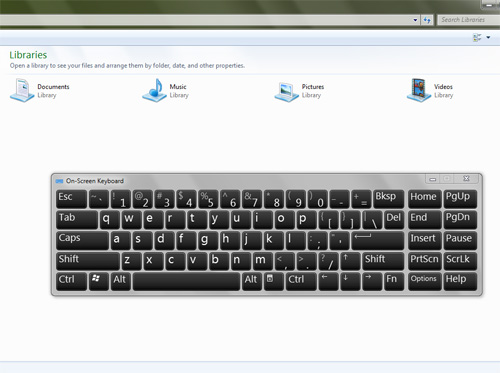Image resolution: width=500 pixels, height=373 pixels.
Task: Click the 1 number key
Action: click(120, 199)
